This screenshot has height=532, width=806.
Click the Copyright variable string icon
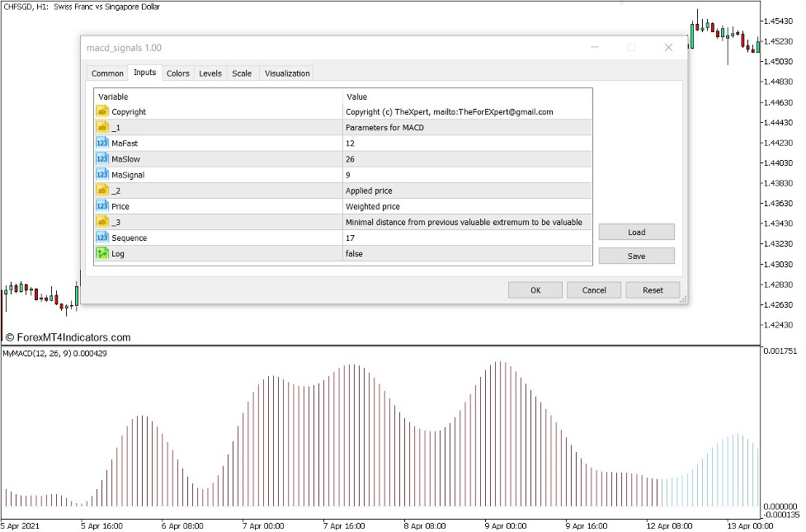102,111
